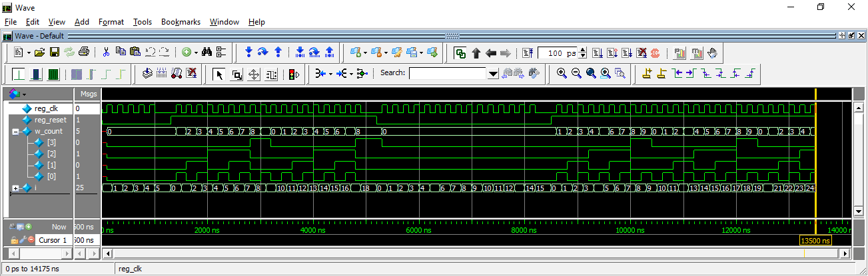
Task: Zoom in on the waveform
Action: coord(562,74)
